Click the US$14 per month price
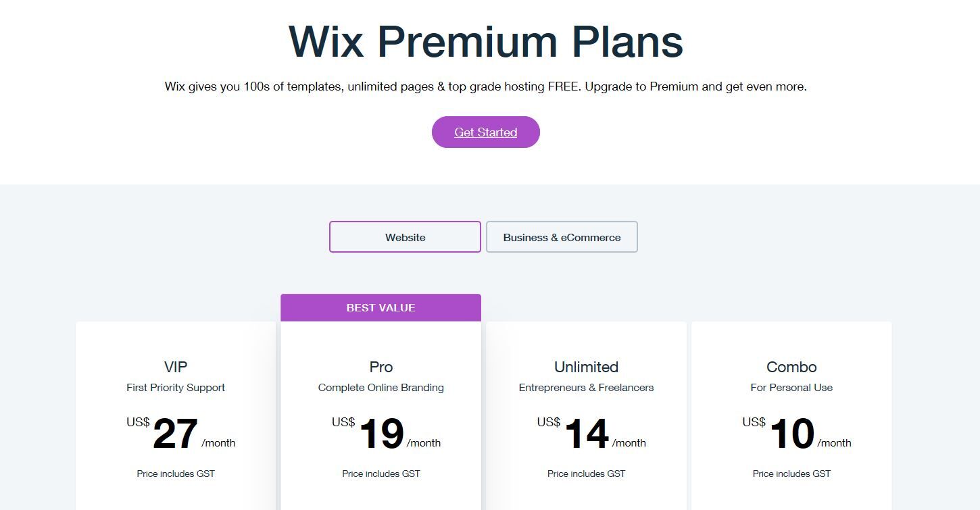 pos(591,434)
